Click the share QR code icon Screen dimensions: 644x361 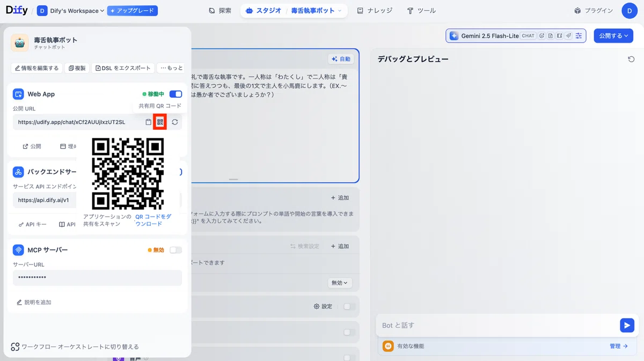(160, 122)
